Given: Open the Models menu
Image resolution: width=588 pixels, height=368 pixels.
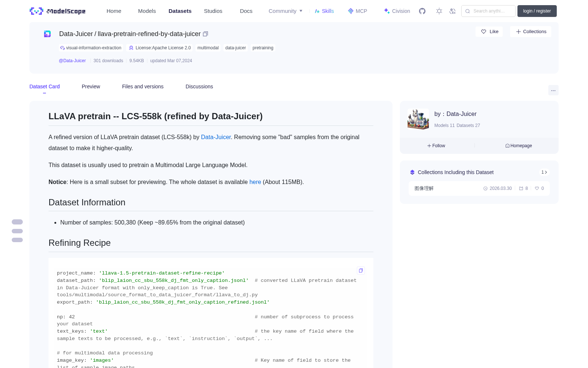Looking at the screenshot, I should point(147,11).
